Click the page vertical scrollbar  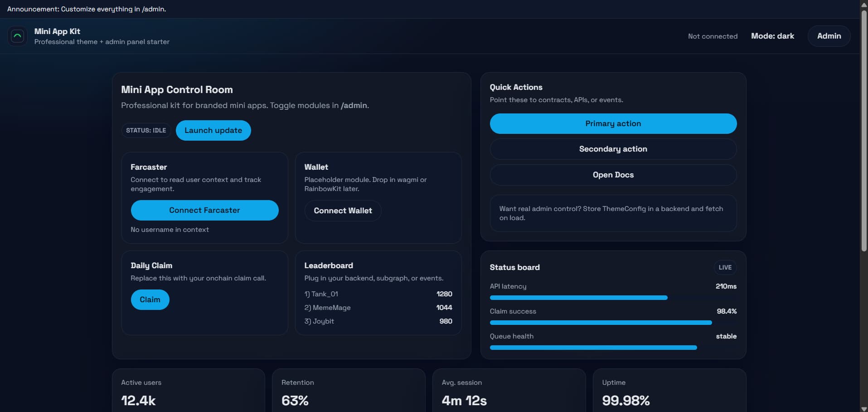[864, 136]
